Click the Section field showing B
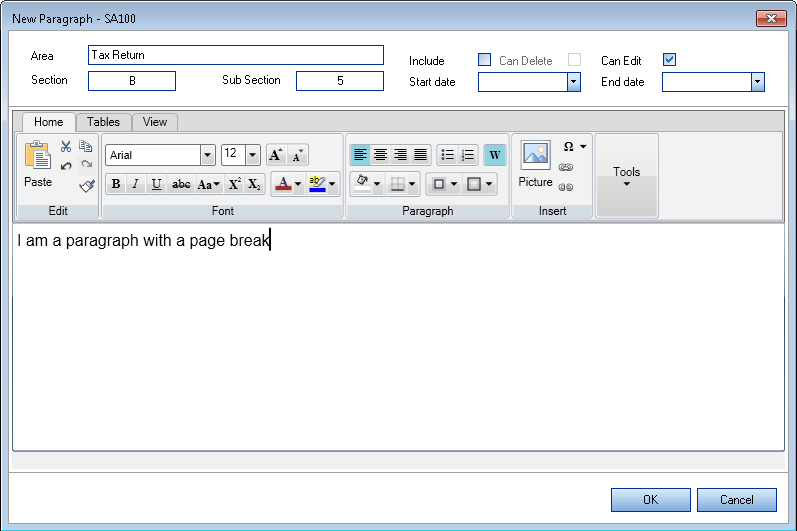Screen dimensions: 797x531 [132, 81]
